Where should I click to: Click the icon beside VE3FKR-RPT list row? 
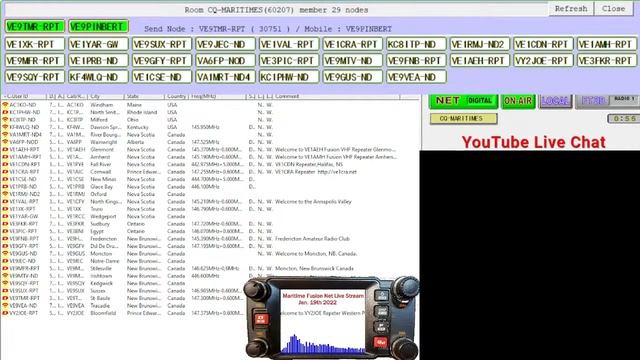point(5,224)
